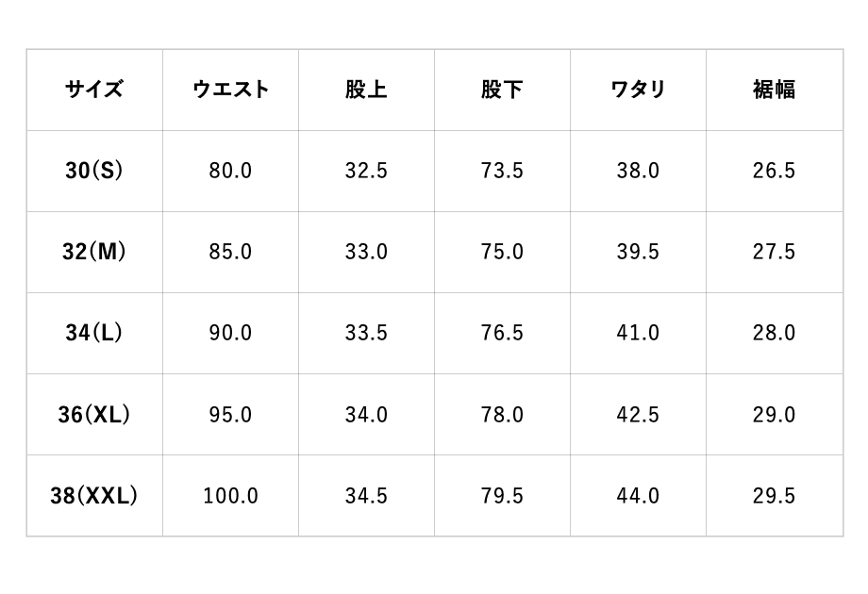
Task: Click the ウエスト column header
Action: (x=230, y=90)
